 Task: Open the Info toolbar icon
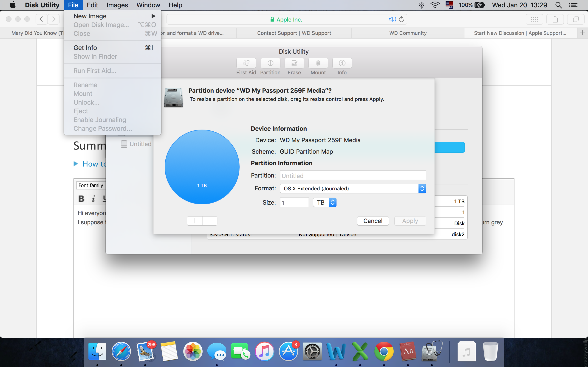point(342,63)
